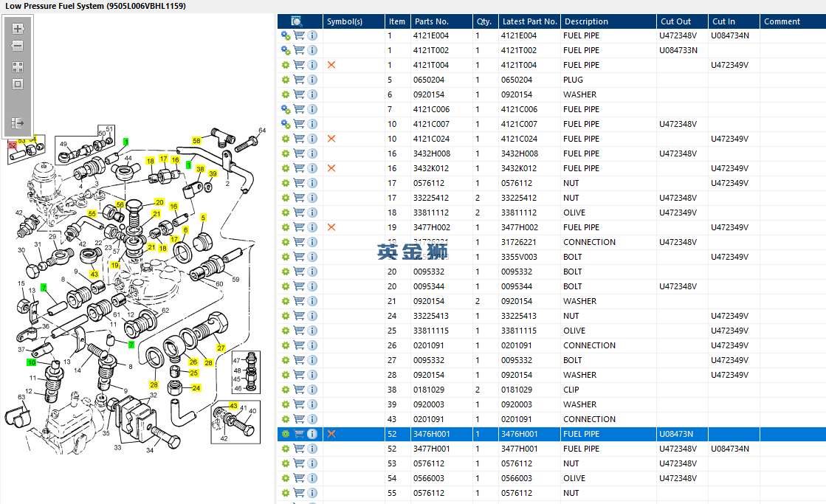826x504 pixels.
Task: Select callout 58 on the diagram
Action: pos(196,141)
